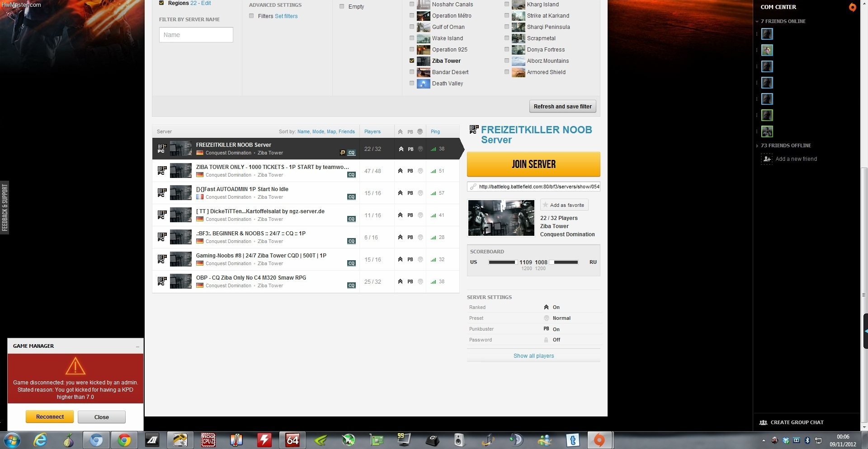
Task: Sort by the Ping column header
Action: [435, 132]
